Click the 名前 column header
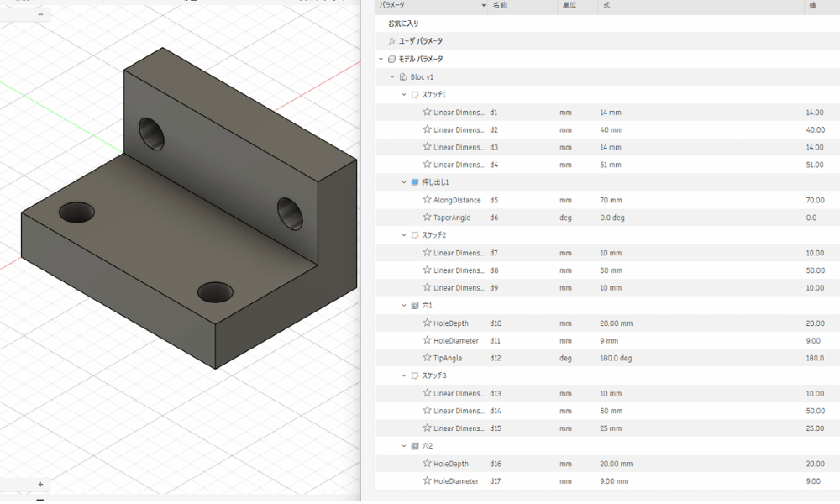 click(x=499, y=6)
